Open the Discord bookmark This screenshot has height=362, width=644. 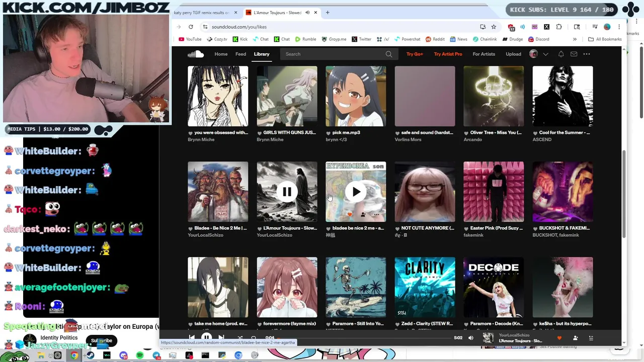539,39
